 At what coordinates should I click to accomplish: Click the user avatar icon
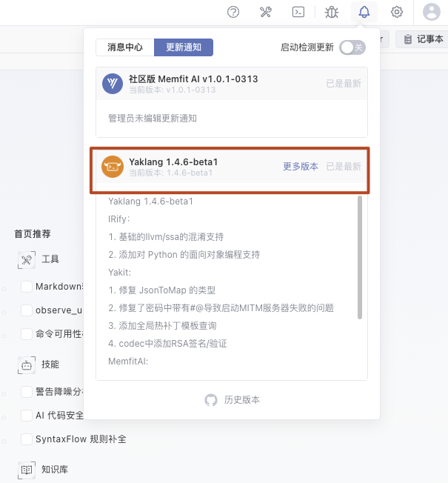[432, 12]
